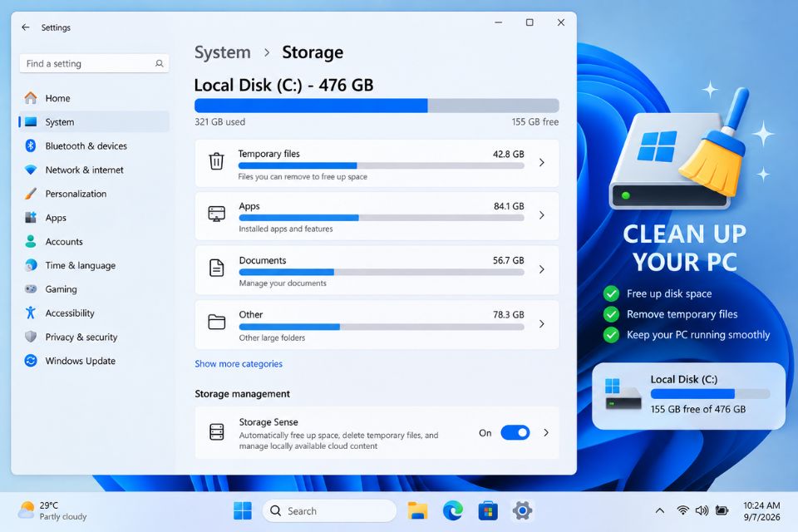
Task: Click the page icon in Documents row
Action: pyautogui.click(x=216, y=268)
